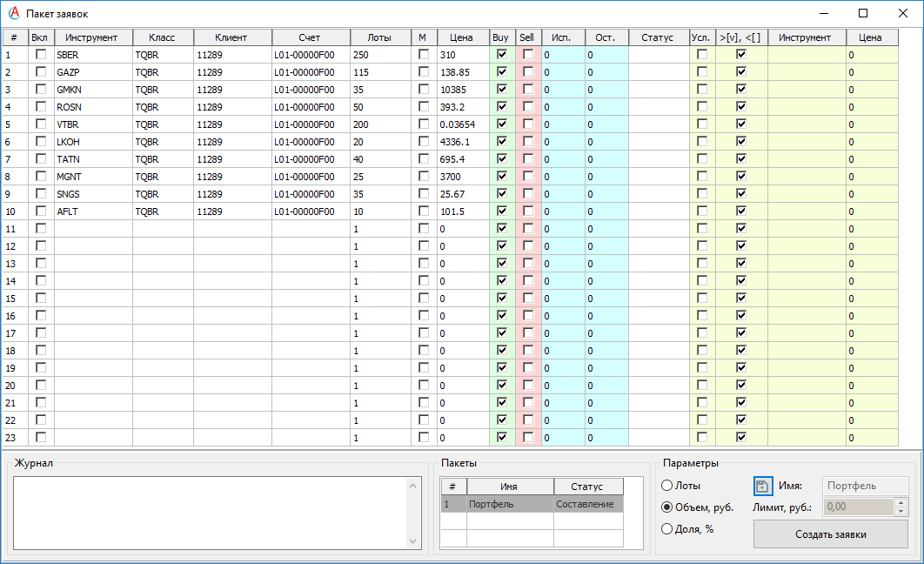Select the price cell 695.4

tap(463, 159)
